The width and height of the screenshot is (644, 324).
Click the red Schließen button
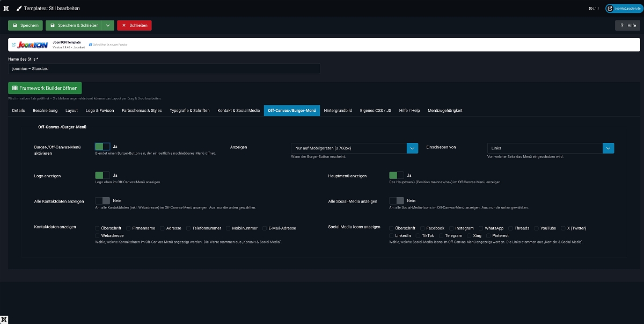pyautogui.click(x=134, y=25)
